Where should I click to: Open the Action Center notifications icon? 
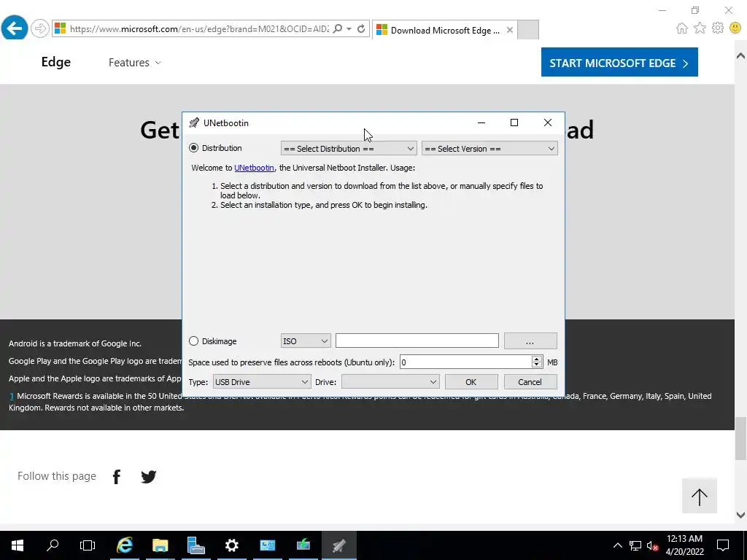point(723,545)
